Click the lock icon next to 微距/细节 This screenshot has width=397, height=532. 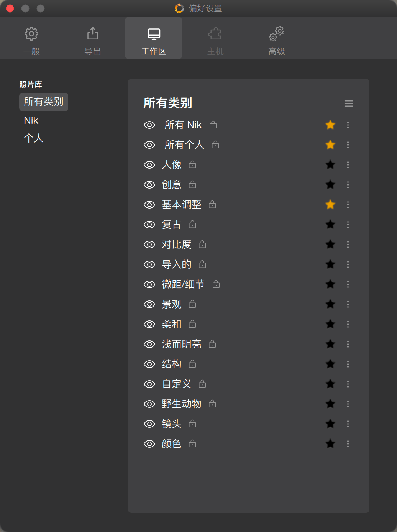click(216, 284)
